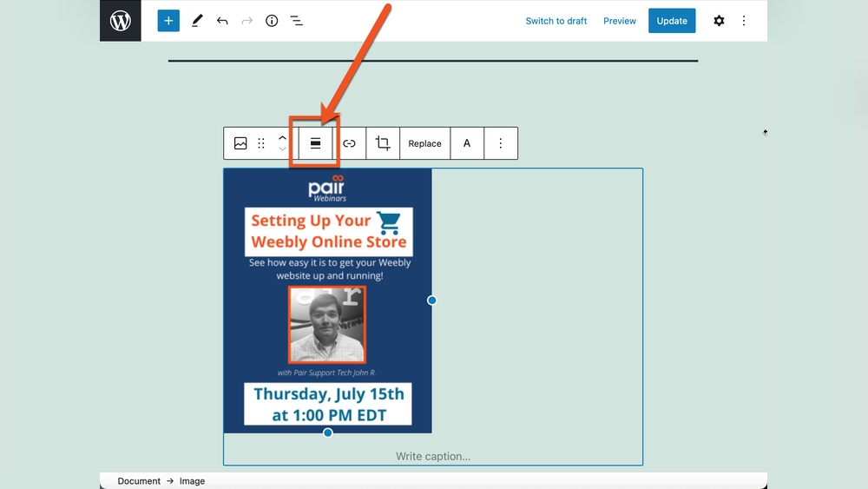Move the image block down
Screen dimensions: 868x489
[282, 149]
